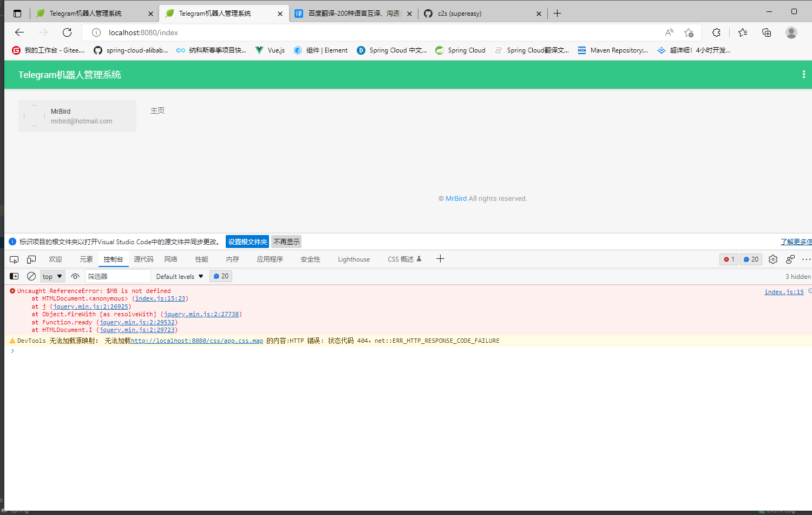Toggle device emulation mode
The height and width of the screenshot is (515, 812).
point(31,259)
